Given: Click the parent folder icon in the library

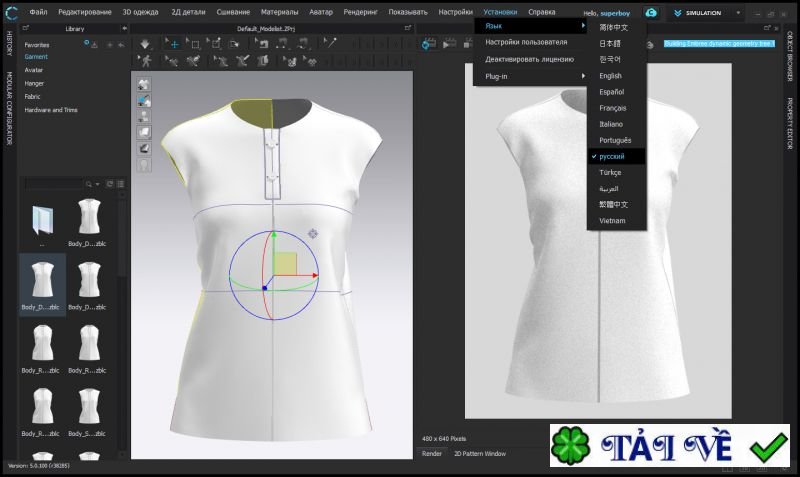Looking at the screenshot, I should click(x=43, y=220).
